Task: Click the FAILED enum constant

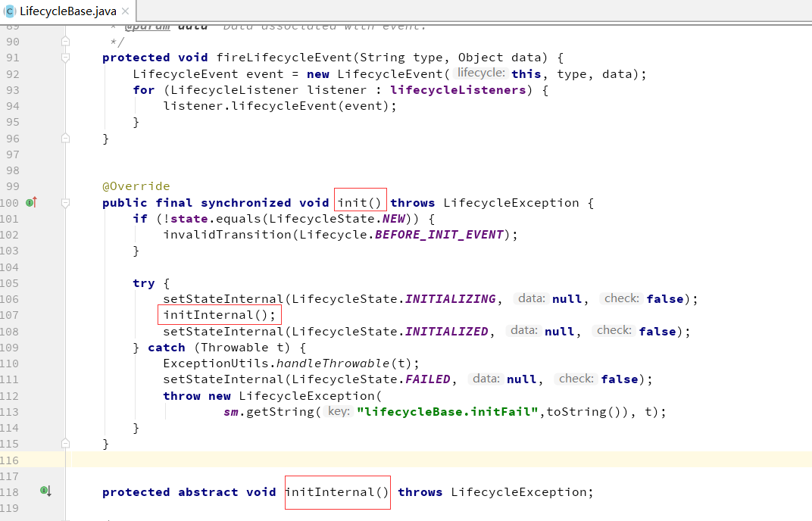Action: (x=428, y=379)
